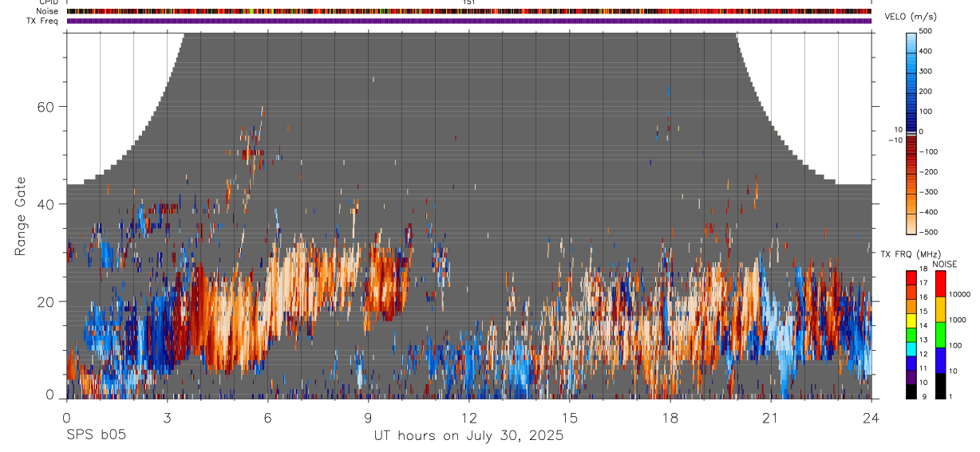Viewport: 980px width, 452px height.
Task: Select blue segment of NOISE legend
Action: click(x=940, y=360)
